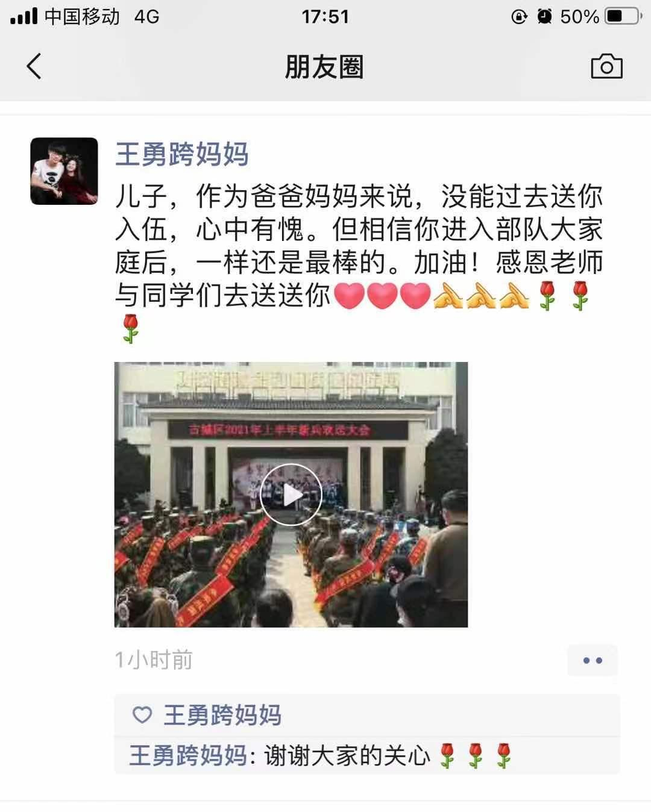Tap the red heart emojis in post
Image resolution: width=651 pixels, height=812 pixels.
382,296
